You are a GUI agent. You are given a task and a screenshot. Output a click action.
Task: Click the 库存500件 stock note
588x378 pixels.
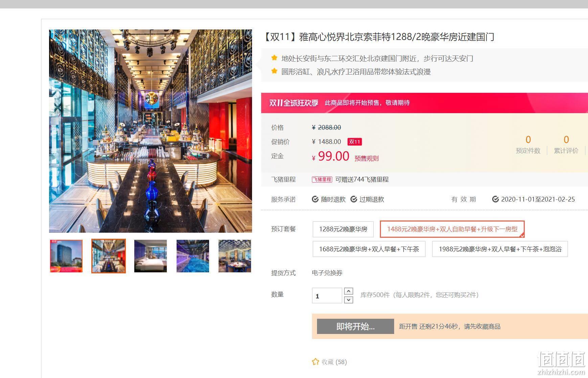pos(420,295)
